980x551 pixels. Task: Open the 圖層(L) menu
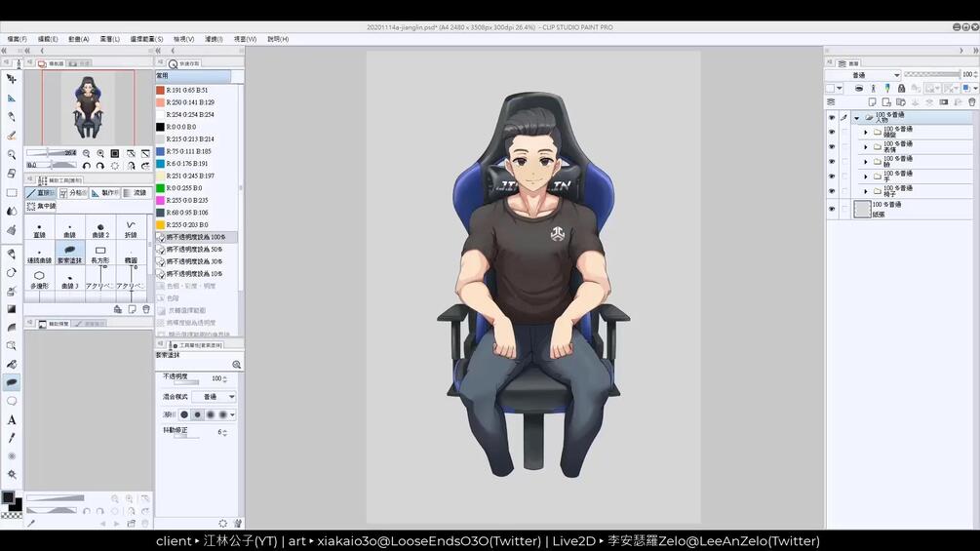pyautogui.click(x=110, y=39)
